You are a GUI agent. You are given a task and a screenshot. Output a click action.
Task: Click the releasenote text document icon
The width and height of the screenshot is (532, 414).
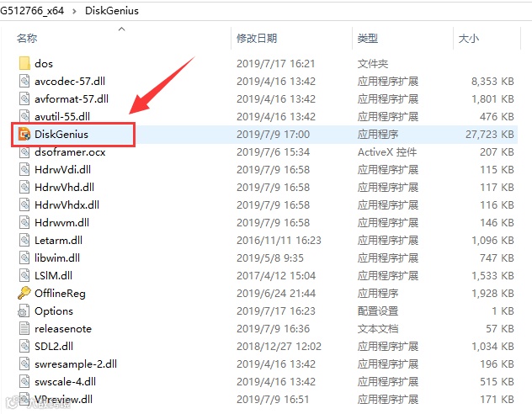[x=24, y=328]
